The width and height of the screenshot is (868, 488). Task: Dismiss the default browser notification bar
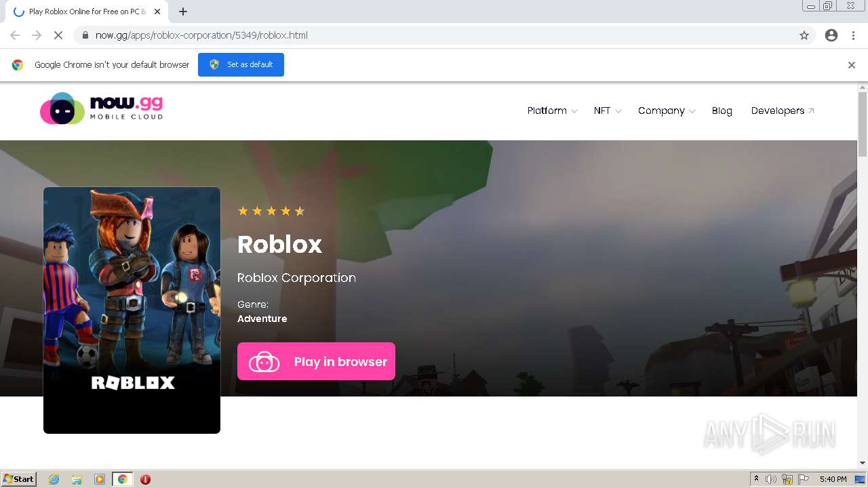[x=852, y=65]
